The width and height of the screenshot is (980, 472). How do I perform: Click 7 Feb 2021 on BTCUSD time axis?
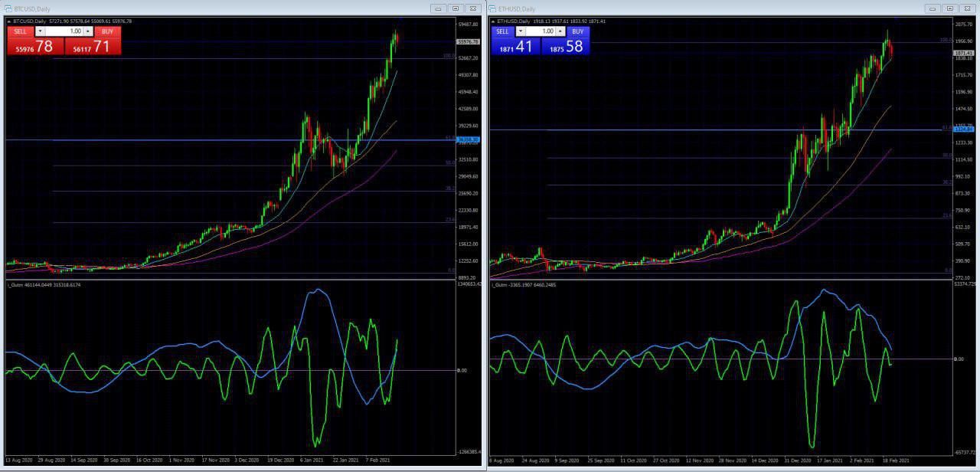pyautogui.click(x=377, y=460)
